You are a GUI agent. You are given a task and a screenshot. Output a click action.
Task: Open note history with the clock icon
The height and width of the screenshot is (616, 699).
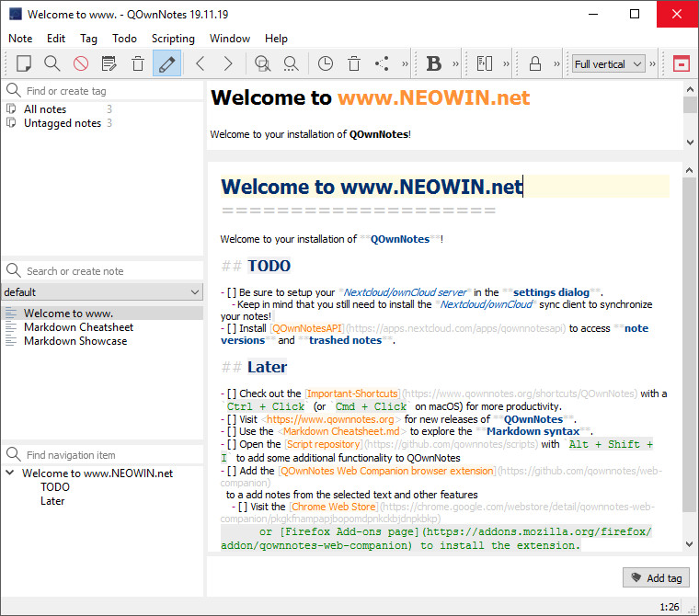pyautogui.click(x=326, y=63)
